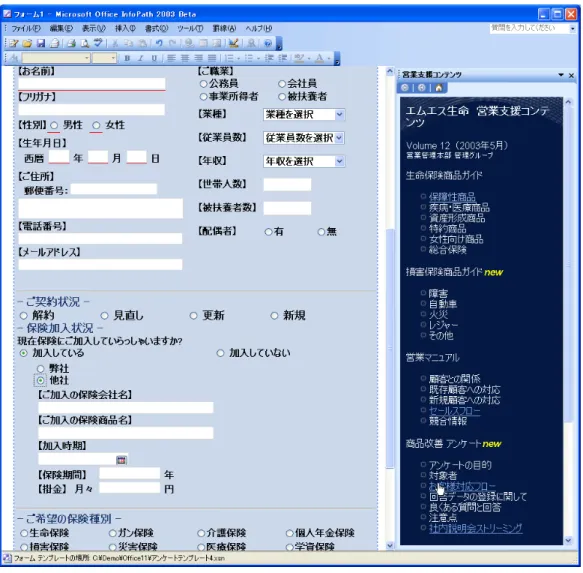
Task: Toggle Bold formatting button
Action: point(127,58)
